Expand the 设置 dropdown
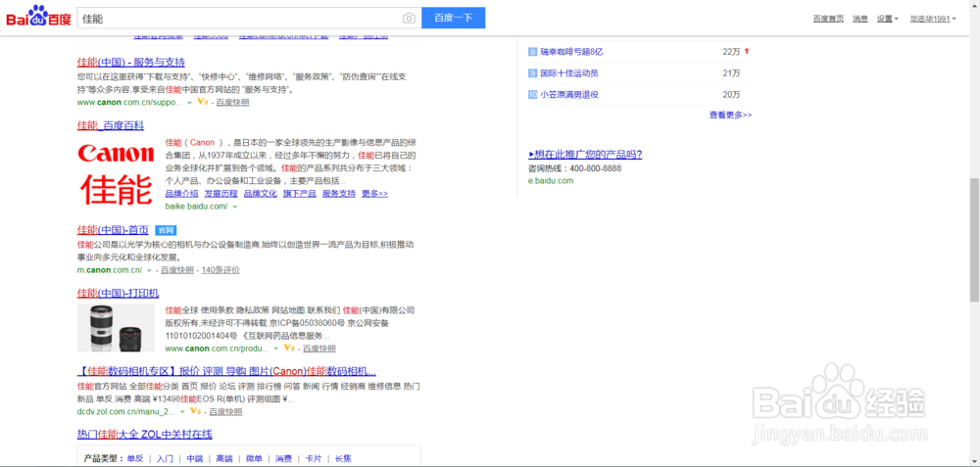 tap(888, 19)
